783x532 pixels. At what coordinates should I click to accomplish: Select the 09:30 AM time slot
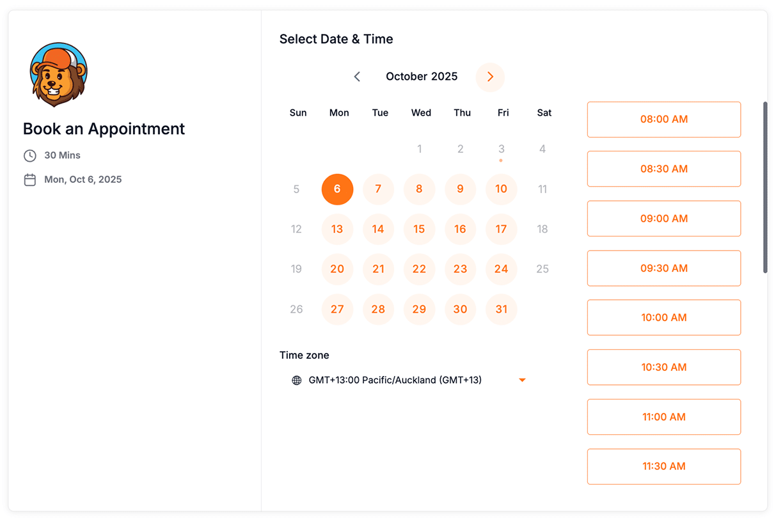pos(663,269)
